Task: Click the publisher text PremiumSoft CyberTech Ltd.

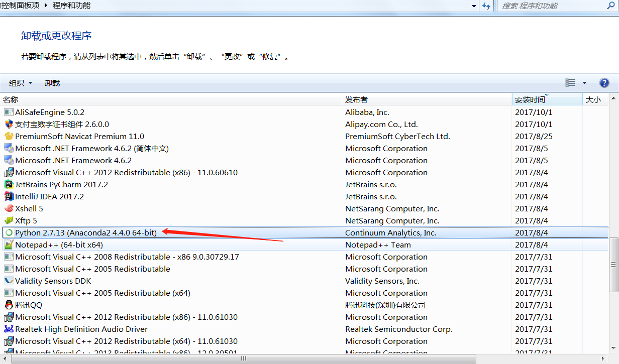Action: (397, 137)
